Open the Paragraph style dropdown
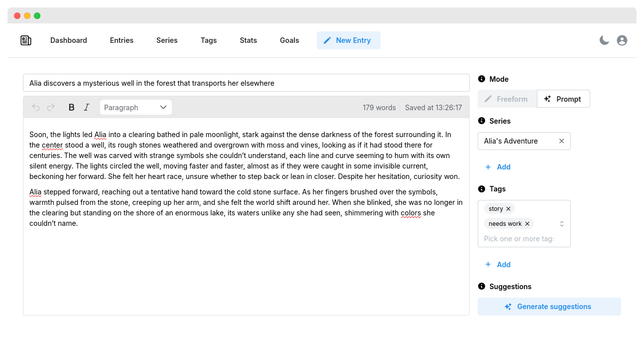 point(135,107)
